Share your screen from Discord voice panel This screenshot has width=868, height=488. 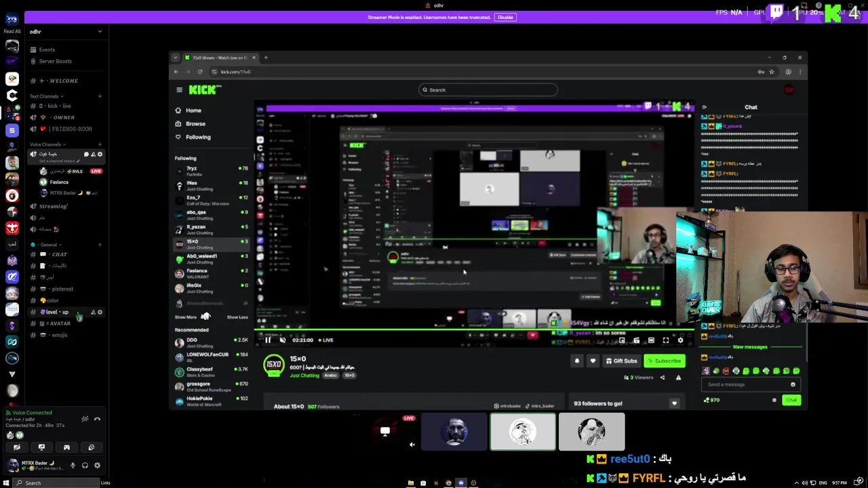click(x=41, y=447)
